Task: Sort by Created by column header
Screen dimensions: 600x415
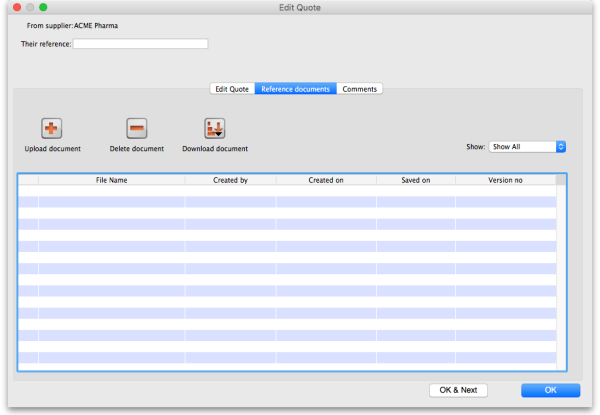Action: [230, 180]
